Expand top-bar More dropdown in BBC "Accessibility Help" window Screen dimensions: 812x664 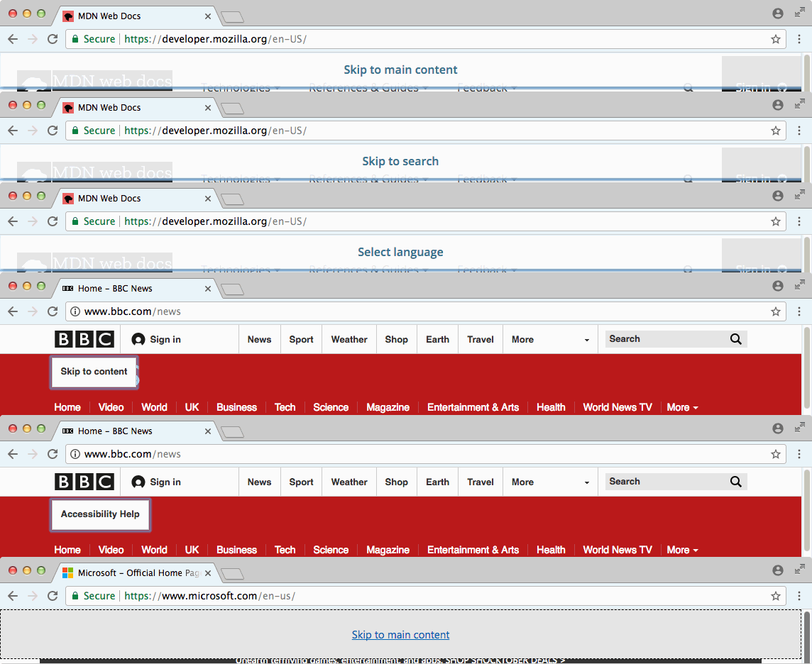pyautogui.click(x=550, y=482)
